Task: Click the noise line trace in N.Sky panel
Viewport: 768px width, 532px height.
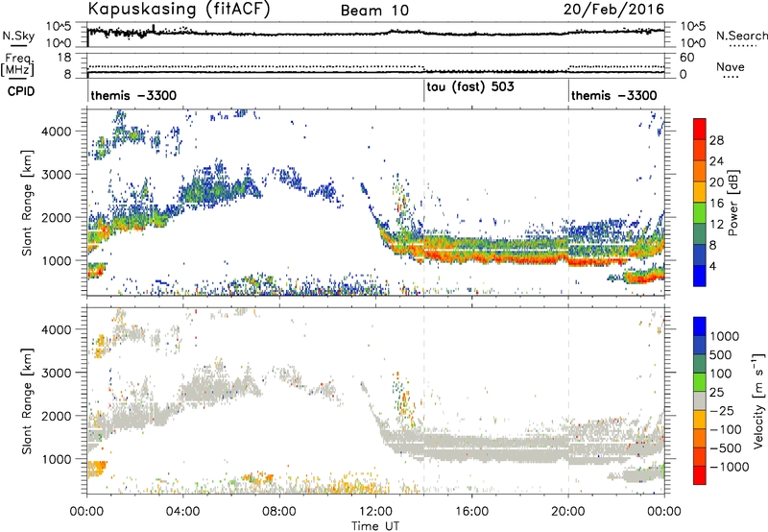Action: pos(375,34)
